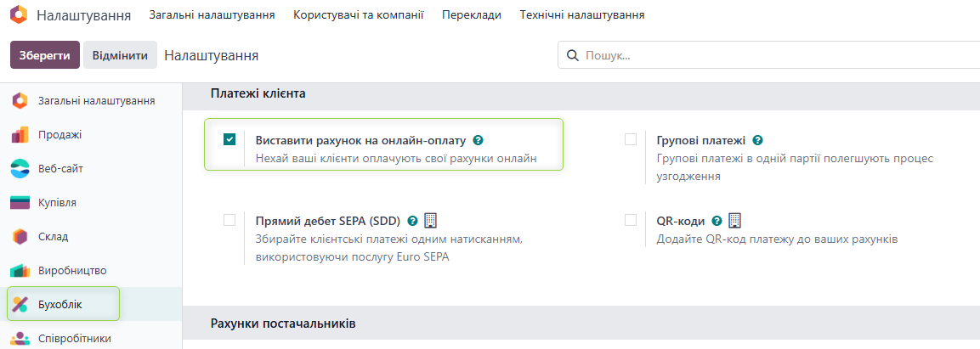Click the Зберегти button
The image size is (980, 349).
(44, 55)
